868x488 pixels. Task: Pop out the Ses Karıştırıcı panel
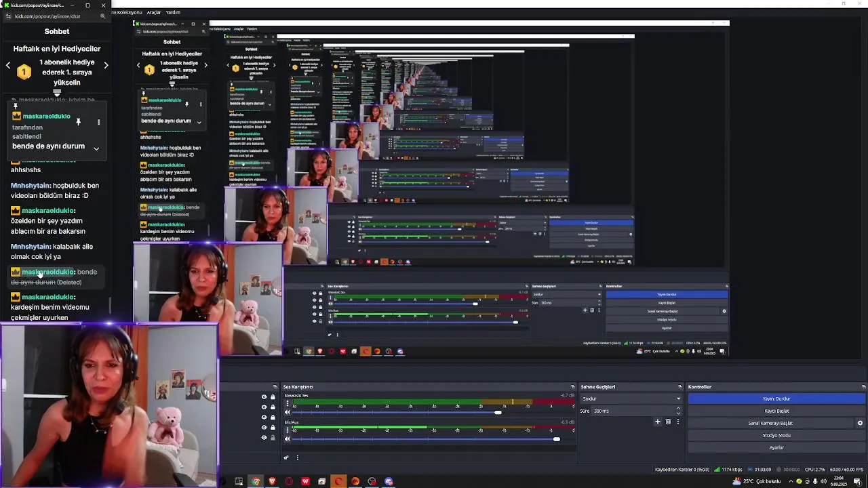coord(573,387)
